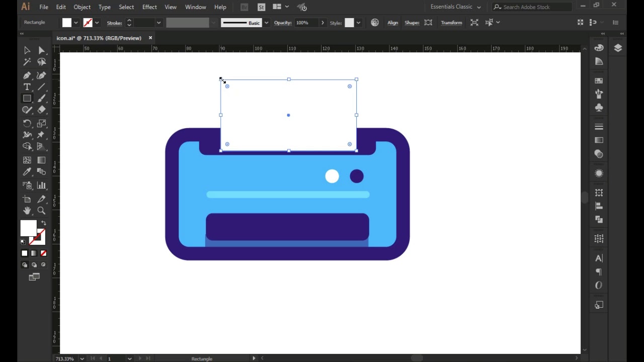Open the Window menu
The image size is (644, 362).
196,7
